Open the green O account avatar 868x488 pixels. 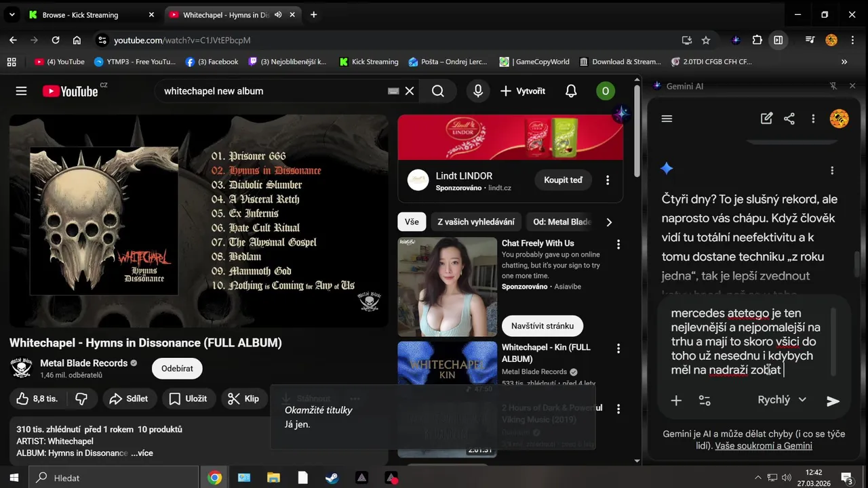point(606,91)
